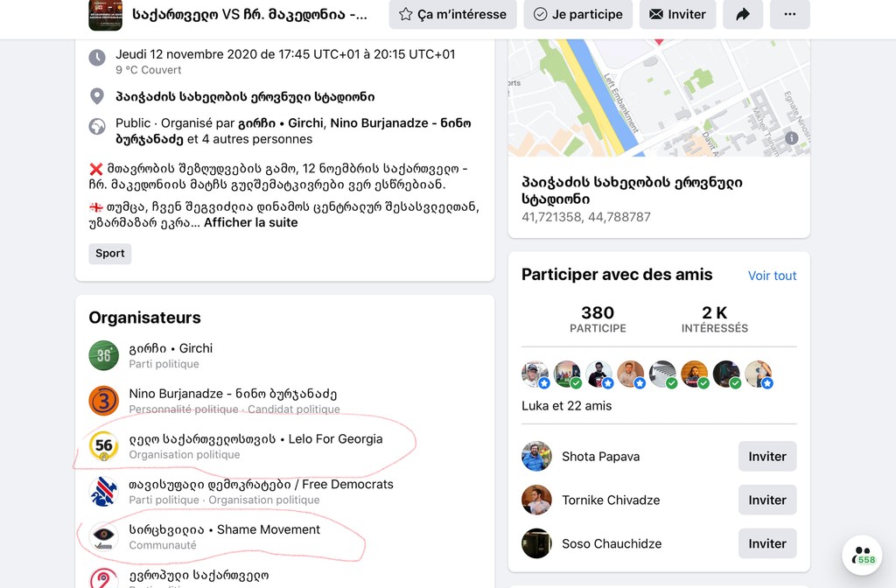896x588 pixels.
Task: Click 'Luka et 22 amis' text
Action: (566, 406)
